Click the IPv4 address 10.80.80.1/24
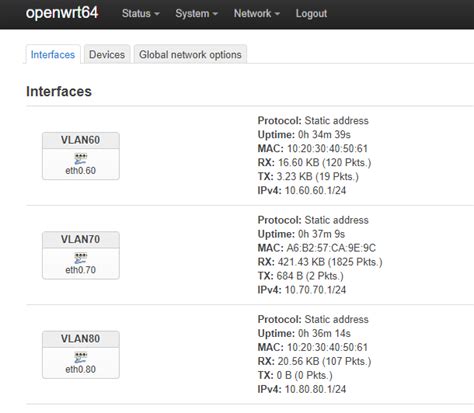This screenshot has height=413, width=474. pyautogui.click(x=315, y=389)
